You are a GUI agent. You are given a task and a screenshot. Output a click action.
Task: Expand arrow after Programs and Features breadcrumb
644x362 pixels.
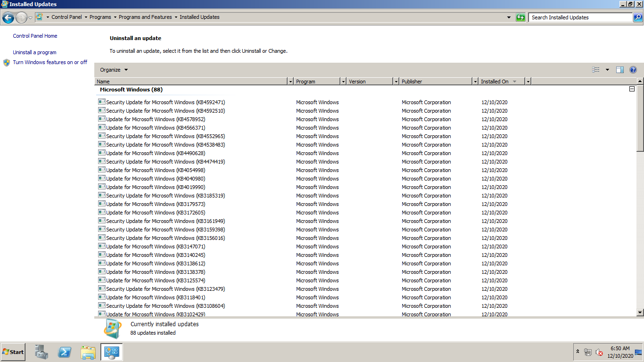(176, 17)
